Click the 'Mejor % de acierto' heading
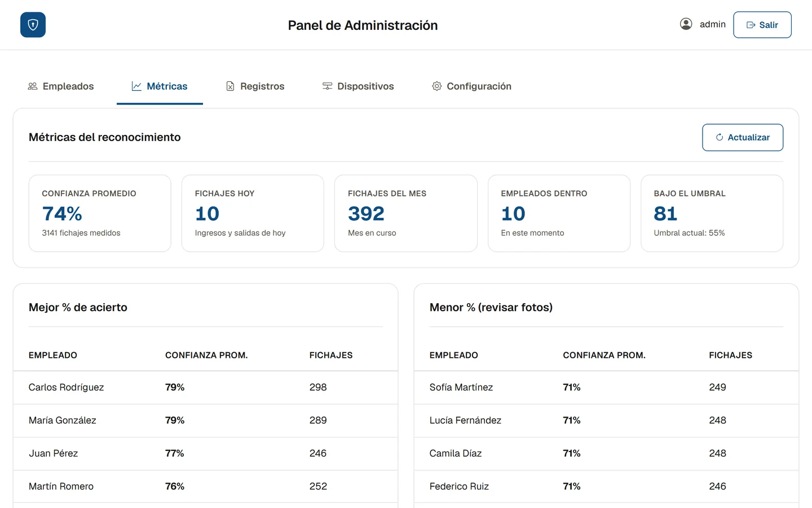This screenshot has width=812, height=508. coord(78,308)
